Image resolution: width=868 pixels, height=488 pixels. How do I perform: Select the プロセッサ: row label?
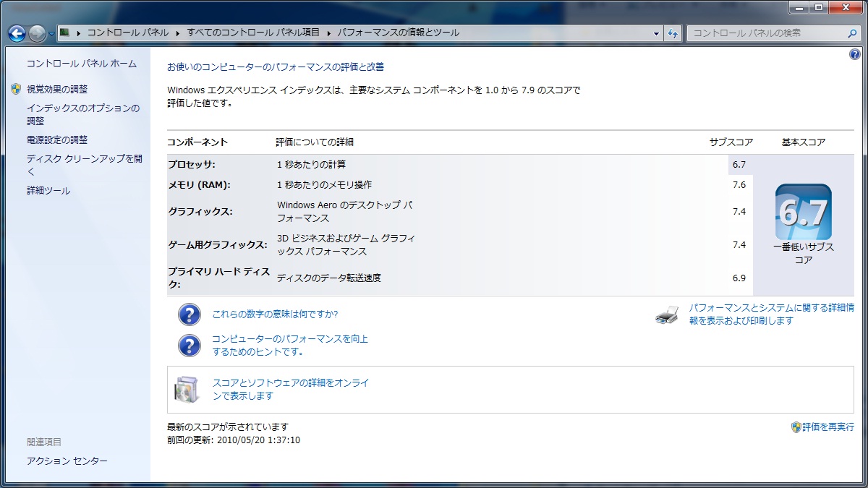tap(192, 164)
